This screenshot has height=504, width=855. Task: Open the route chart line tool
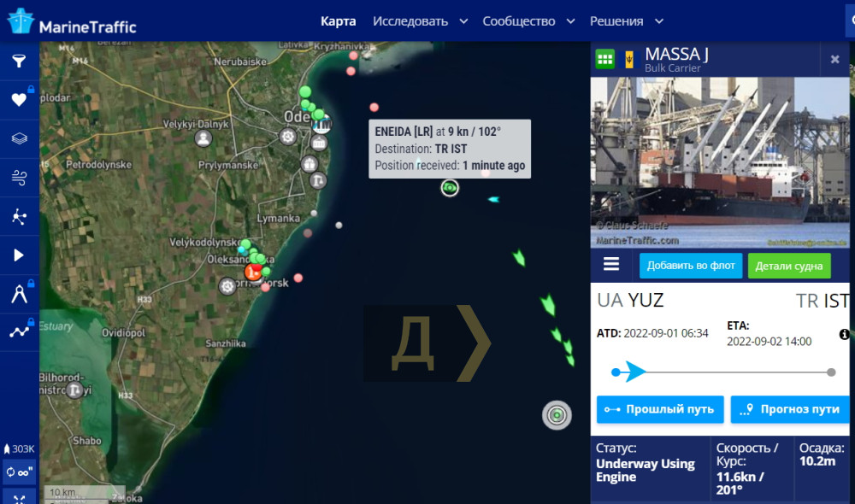tap(19, 331)
